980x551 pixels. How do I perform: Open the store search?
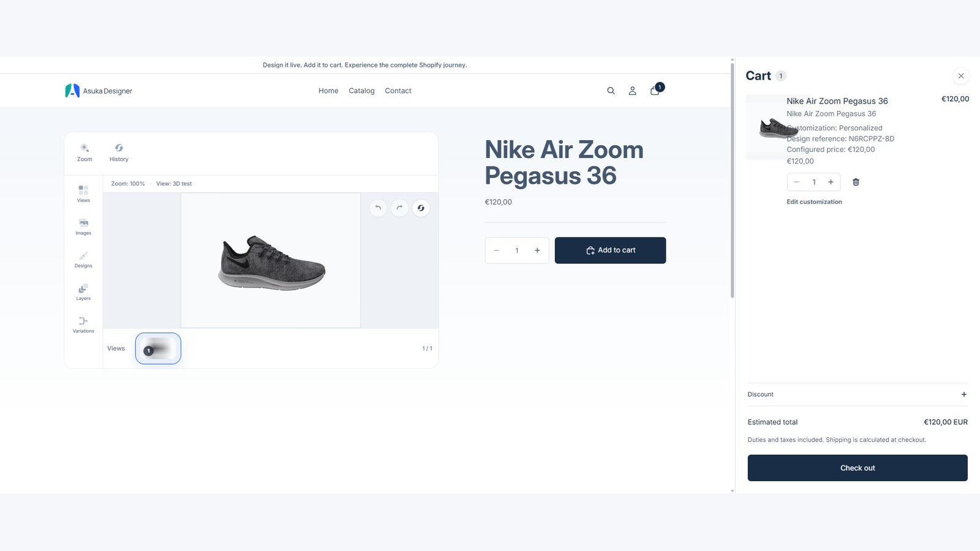[611, 91]
